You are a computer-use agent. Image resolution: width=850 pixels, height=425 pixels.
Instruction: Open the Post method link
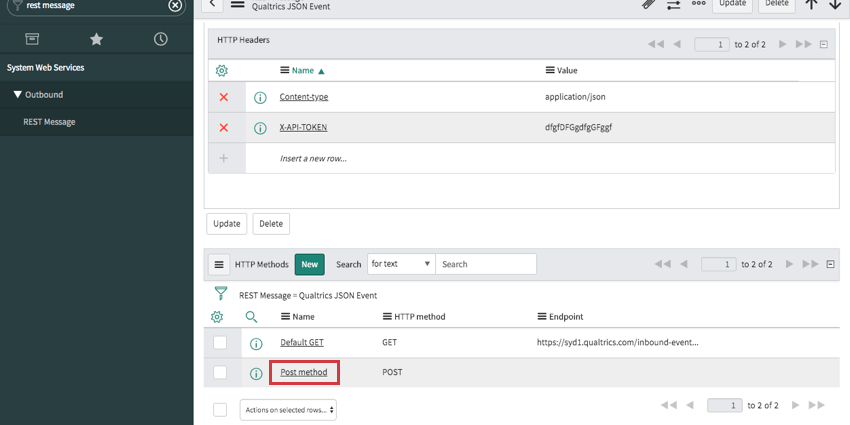point(303,373)
